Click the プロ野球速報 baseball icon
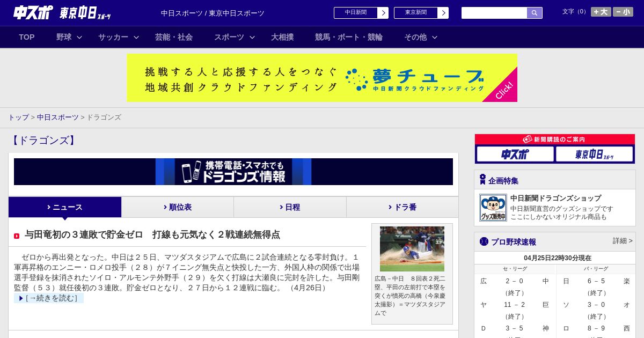Viewport: 644px width, 338px height. click(x=484, y=241)
